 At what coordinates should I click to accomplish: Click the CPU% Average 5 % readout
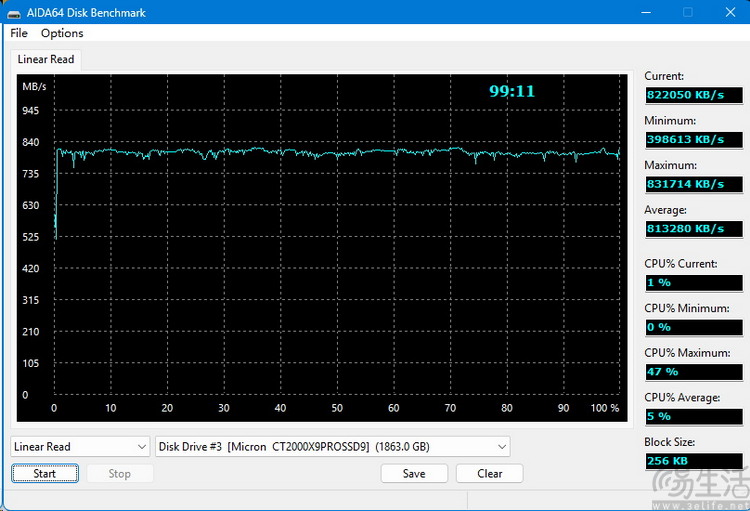click(x=695, y=416)
